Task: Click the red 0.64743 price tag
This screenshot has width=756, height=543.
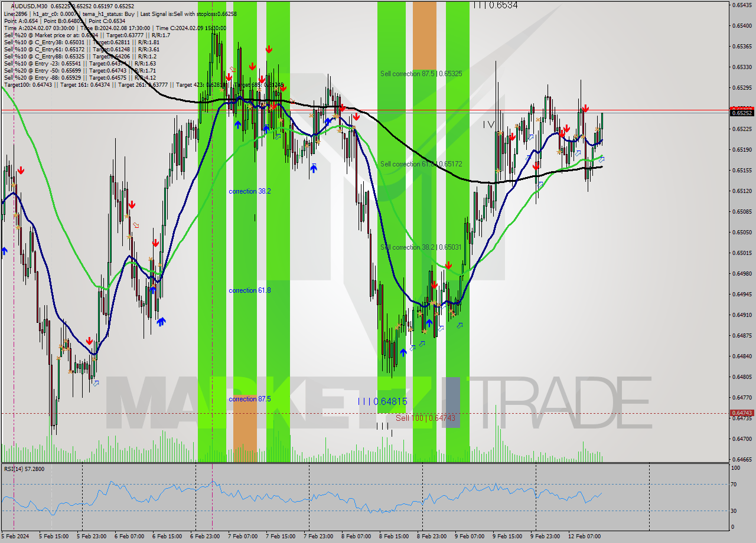Action: click(x=742, y=413)
